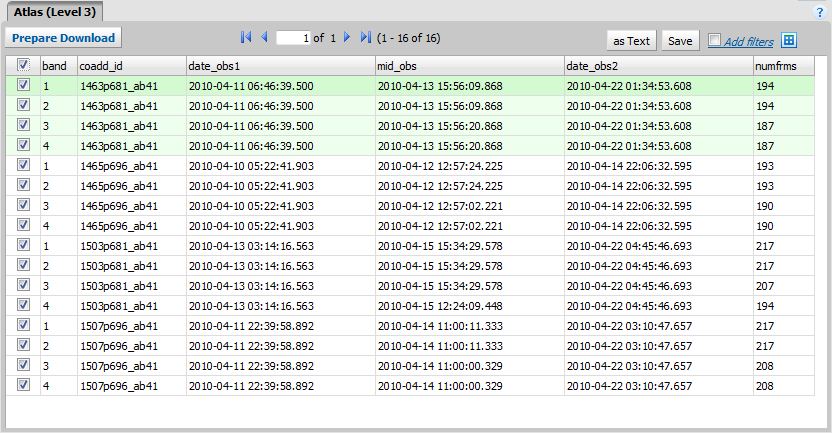Image resolution: width=832 pixels, height=433 pixels.
Task: Enable the Add filters checkbox
Action: coord(715,40)
